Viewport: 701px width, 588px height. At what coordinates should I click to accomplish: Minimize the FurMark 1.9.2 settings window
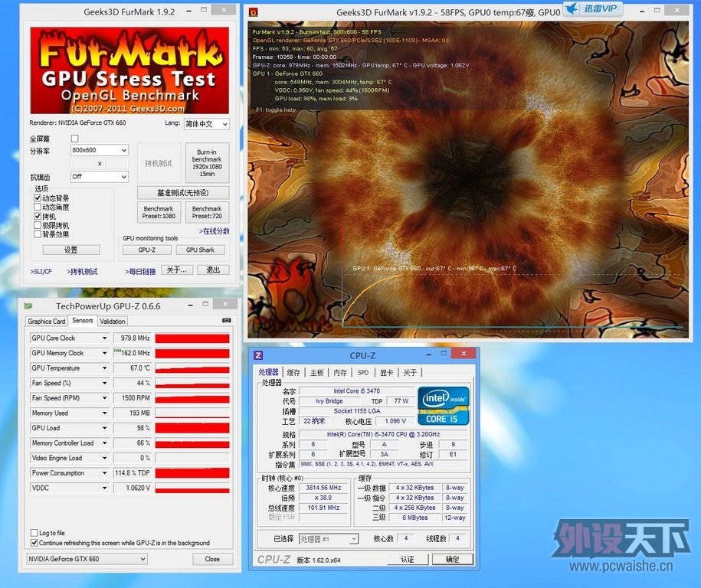[x=188, y=10]
